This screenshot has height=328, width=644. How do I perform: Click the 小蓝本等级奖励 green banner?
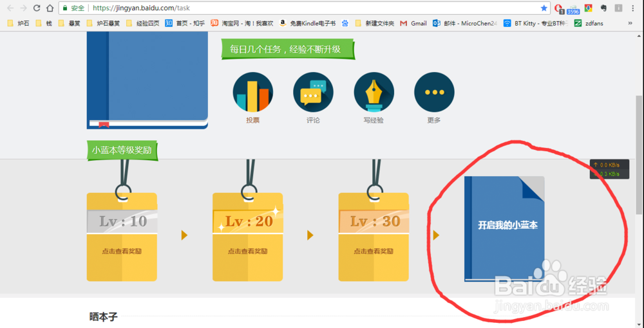pos(122,150)
